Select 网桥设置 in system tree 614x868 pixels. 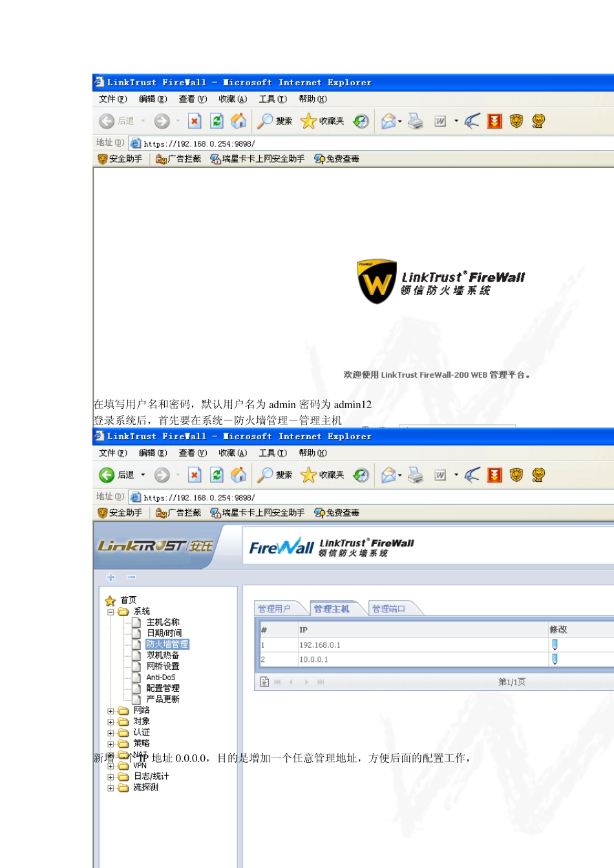pyautogui.click(x=163, y=666)
